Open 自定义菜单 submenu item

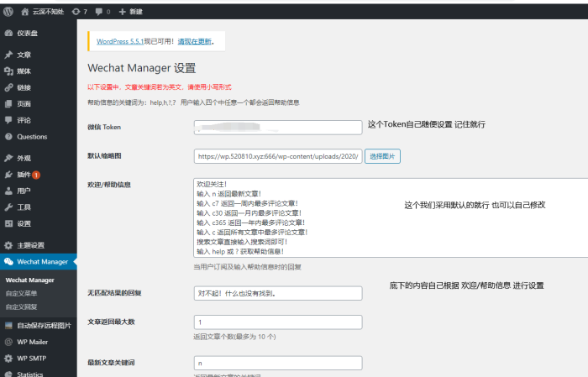tap(23, 293)
